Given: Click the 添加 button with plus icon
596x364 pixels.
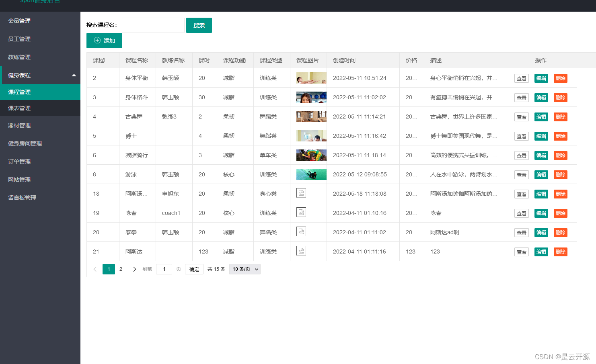Looking at the screenshot, I should 104,41.
